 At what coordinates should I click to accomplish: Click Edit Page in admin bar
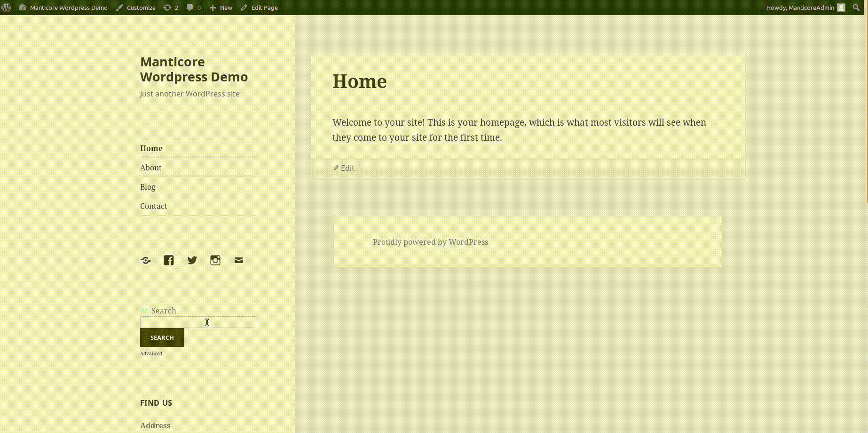point(260,8)
